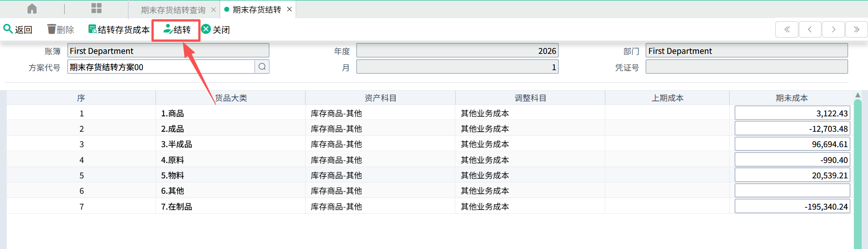Click the 删除 trash icon
868x249 pixels.
coord(52,29)
